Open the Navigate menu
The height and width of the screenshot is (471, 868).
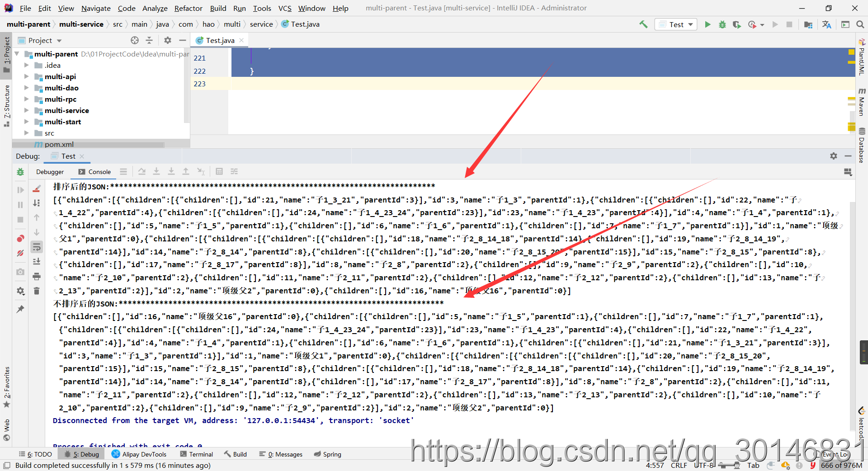(x=96, y=8)
